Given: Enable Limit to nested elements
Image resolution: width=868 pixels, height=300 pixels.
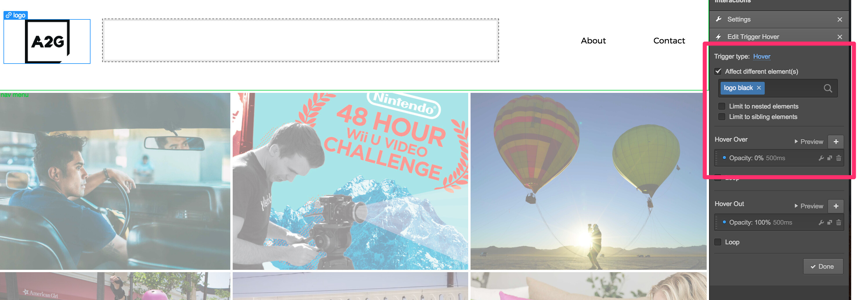Looking at the screenshot, I should (x=721, y=106).
